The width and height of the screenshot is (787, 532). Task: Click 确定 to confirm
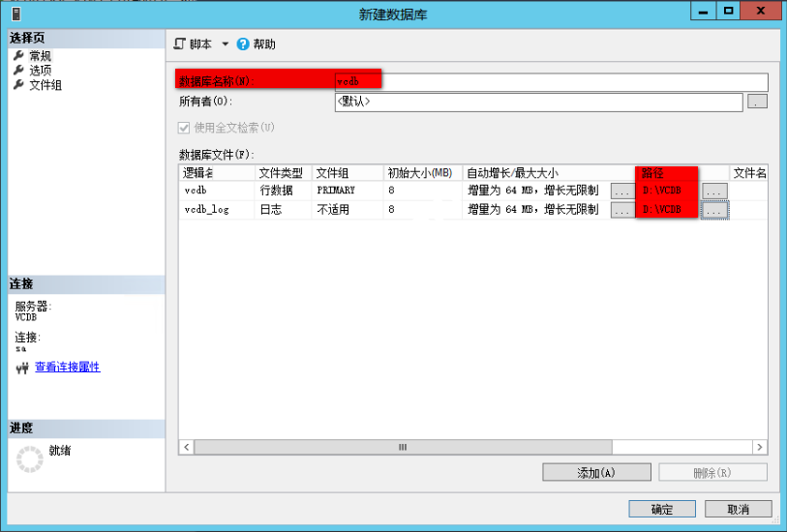[662, 509]
